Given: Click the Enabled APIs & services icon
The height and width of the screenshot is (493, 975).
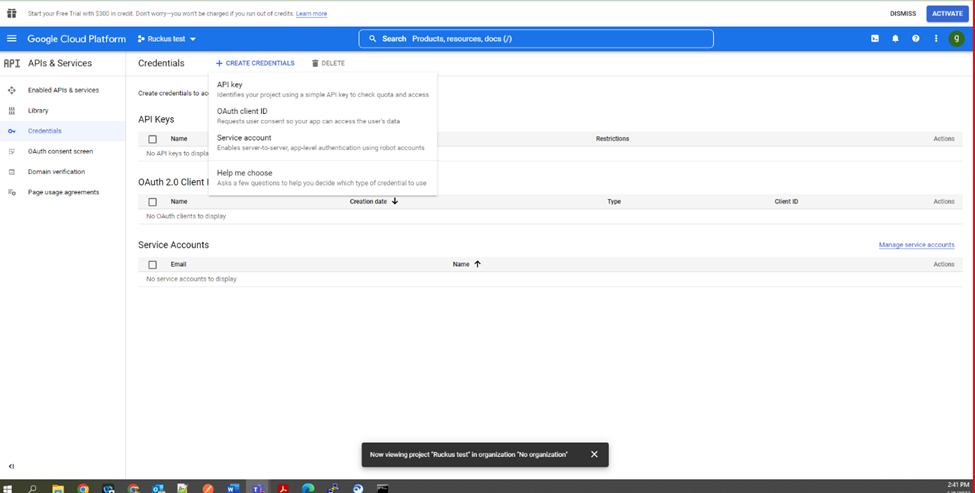Looking at the screenshot, I should coord(11,90).
